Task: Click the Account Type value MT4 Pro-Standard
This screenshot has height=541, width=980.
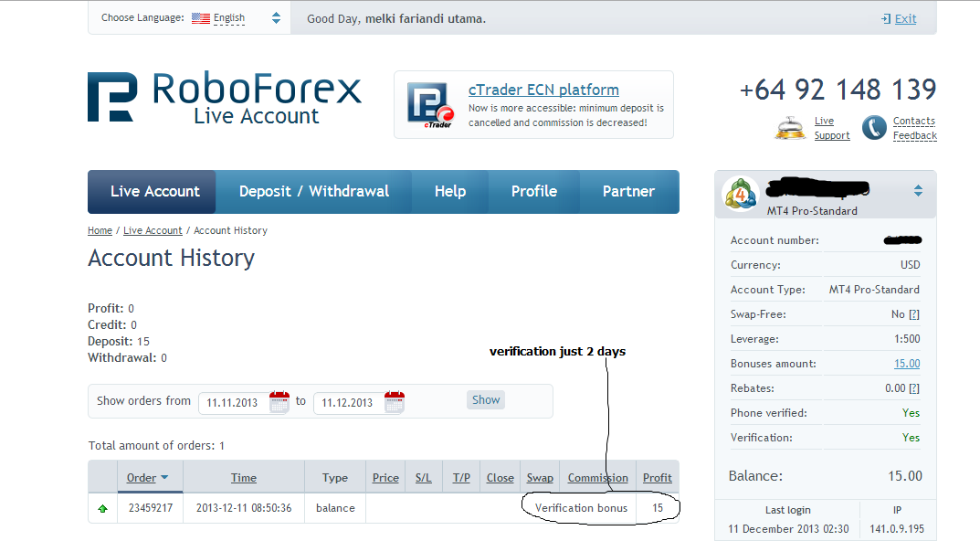Action: click(x=874, y=290)
